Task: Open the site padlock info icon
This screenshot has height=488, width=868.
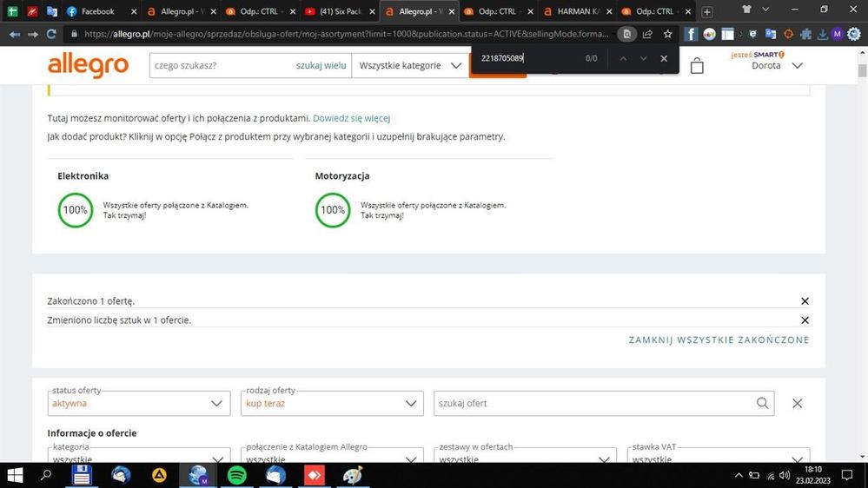Action: (x=74, y=35)
